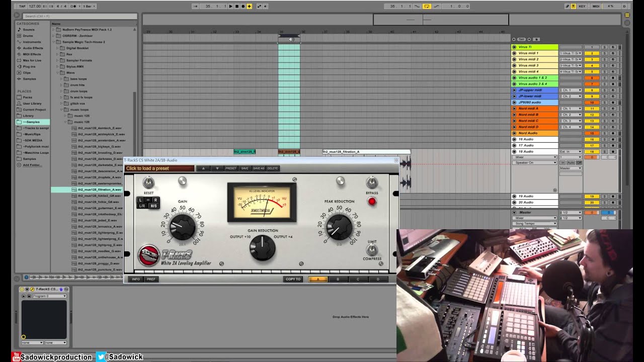Open the quantization 1 Bar dropdown
This screenshot has height=362, width=644.
89,6
